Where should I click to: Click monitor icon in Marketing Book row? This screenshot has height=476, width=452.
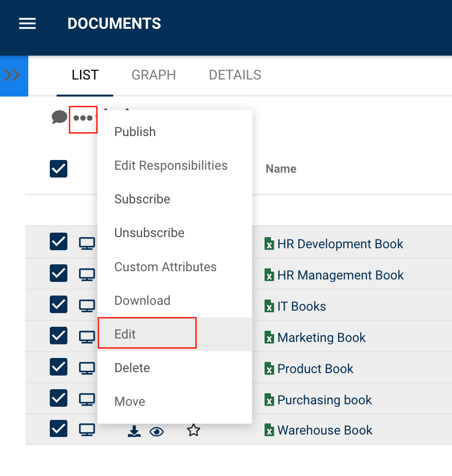tap(87, 337)
